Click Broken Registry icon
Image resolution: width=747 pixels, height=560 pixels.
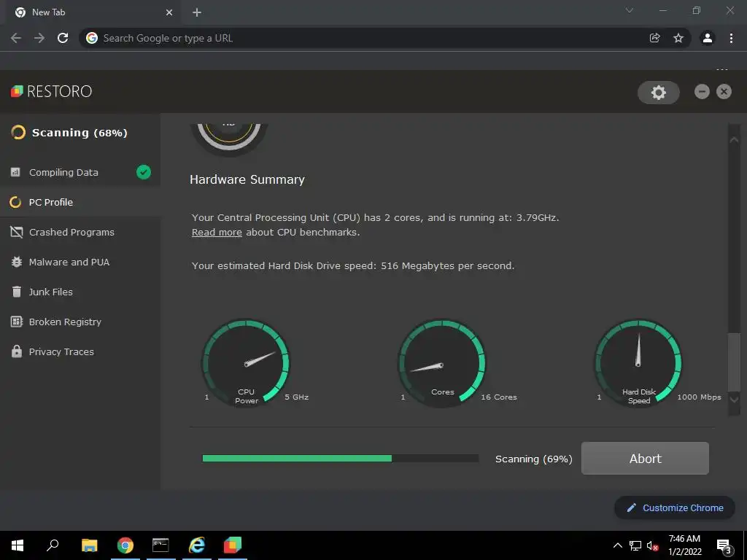point(16,322)
